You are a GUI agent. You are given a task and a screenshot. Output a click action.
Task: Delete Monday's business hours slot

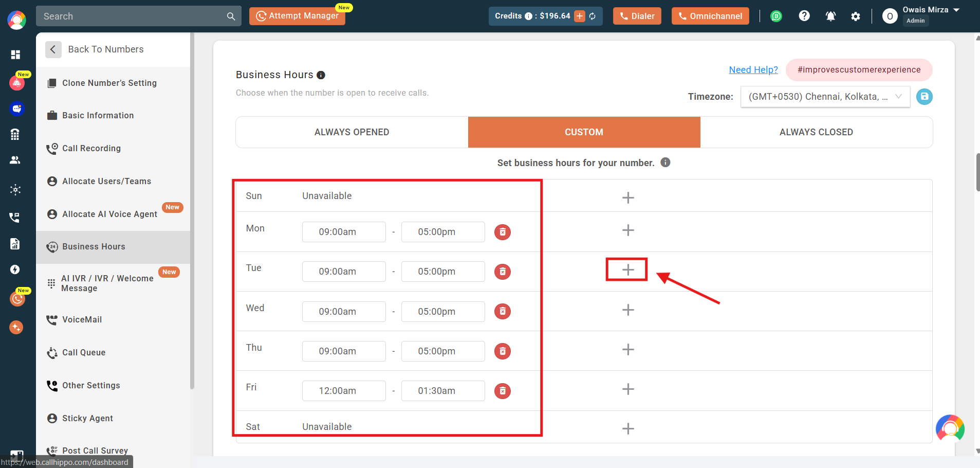coord(503,232)
